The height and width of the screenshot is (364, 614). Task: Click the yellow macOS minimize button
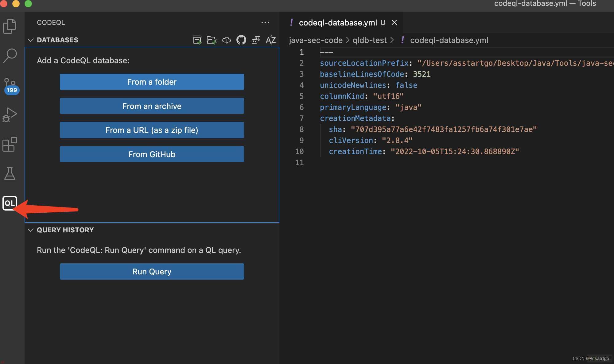tap(16, 3)
